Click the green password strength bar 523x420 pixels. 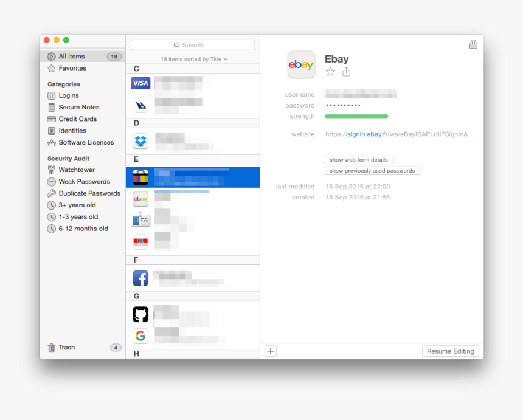point(356,115)
